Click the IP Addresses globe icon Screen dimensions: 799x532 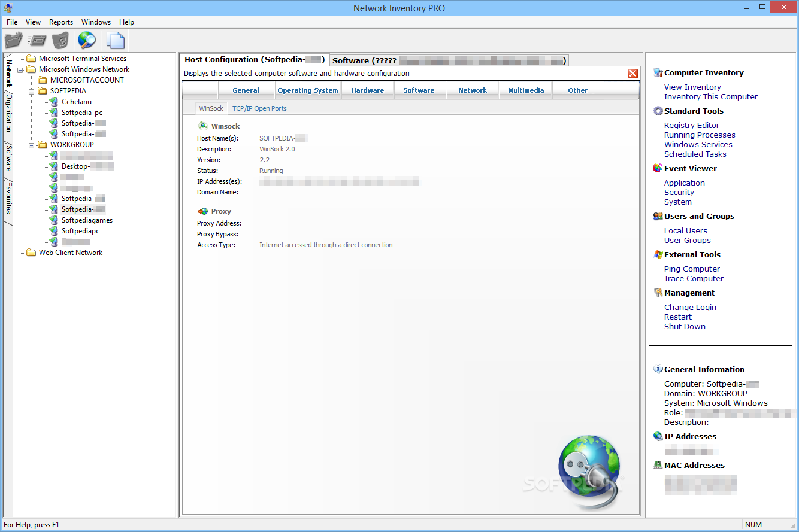(x=658, y=436)
